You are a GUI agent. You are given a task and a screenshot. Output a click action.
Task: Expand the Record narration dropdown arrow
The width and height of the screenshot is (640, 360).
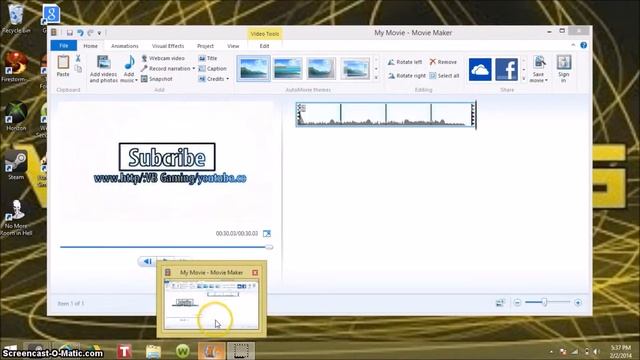tap(193, 69)
